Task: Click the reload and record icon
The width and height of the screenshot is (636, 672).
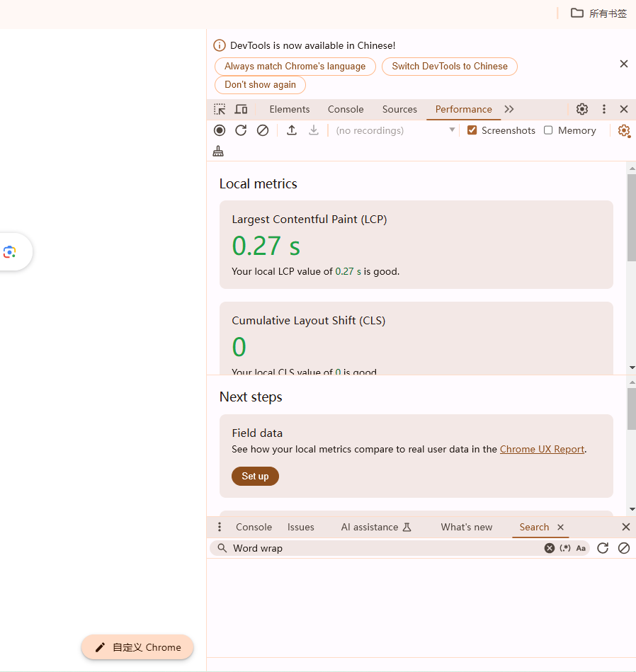Action: (241, 130)
